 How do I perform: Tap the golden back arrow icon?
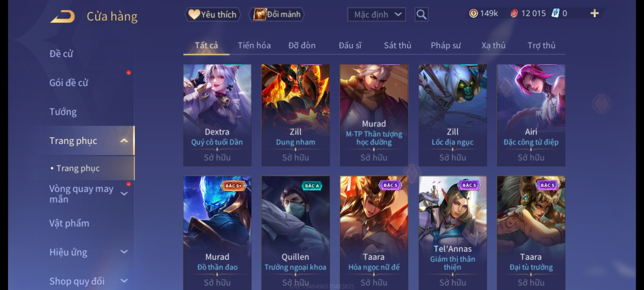62,16
